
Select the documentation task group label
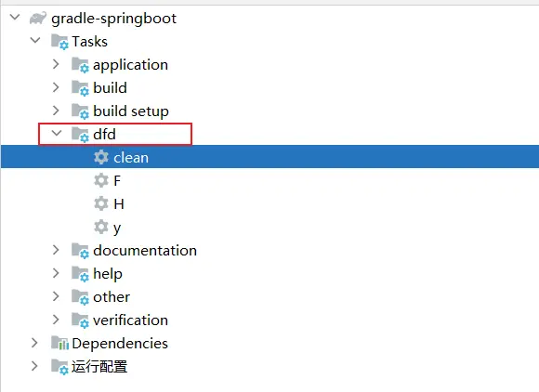[x=145, y=251]
